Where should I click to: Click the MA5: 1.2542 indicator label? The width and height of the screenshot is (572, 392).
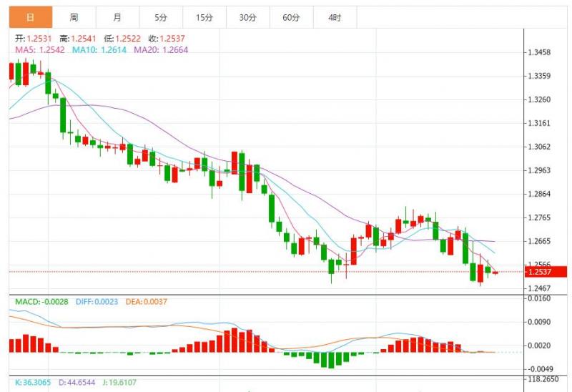tap(40, 49)
